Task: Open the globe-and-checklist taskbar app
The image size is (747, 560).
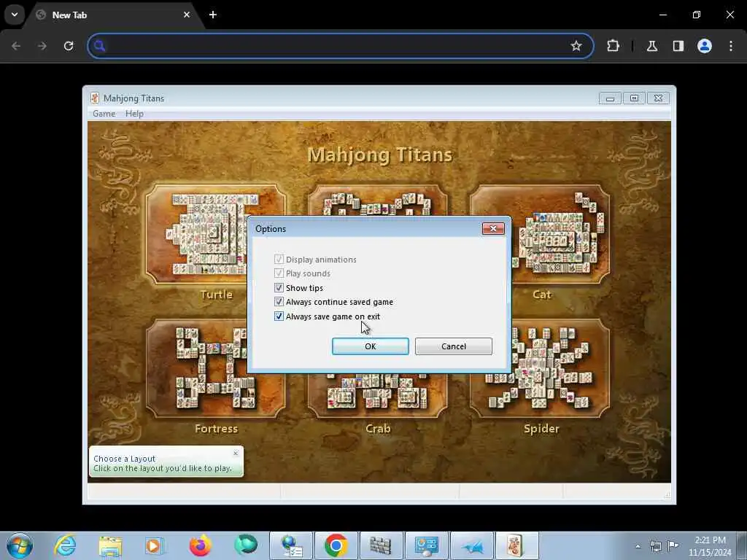Action: point(291,545)
